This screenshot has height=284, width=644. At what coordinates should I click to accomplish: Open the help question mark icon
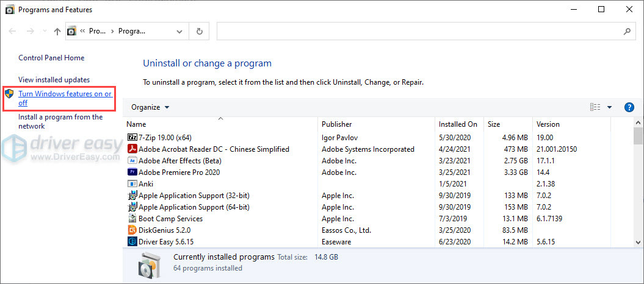[x=629, y=107]
